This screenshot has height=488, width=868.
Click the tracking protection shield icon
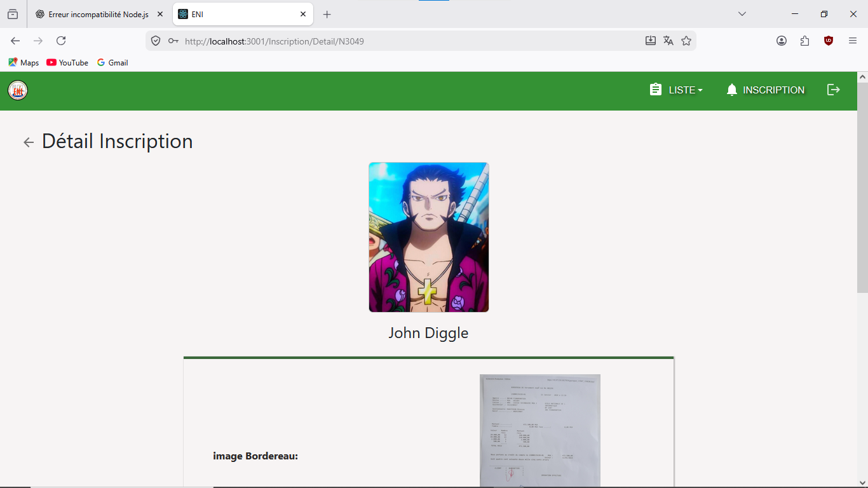[156, 41]
